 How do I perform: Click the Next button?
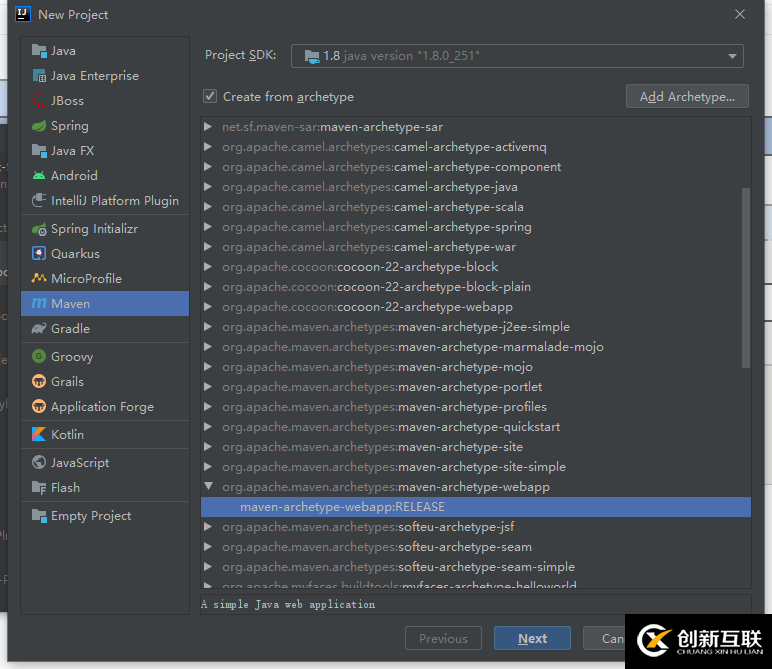(x=532, y=639)
